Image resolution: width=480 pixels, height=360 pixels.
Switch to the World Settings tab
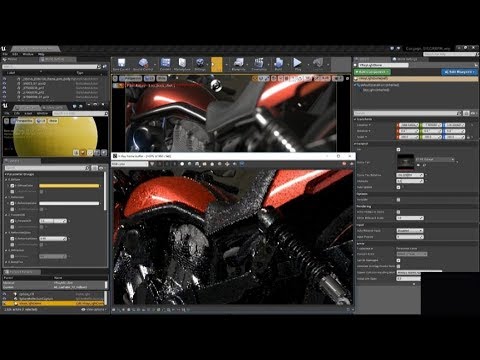406,59
